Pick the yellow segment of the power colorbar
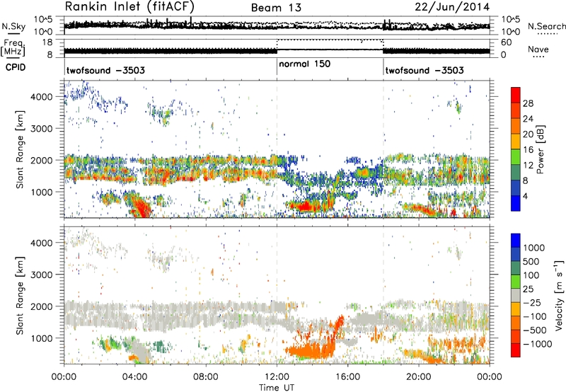This screenshot has height=392, width=566. [516, 142]
